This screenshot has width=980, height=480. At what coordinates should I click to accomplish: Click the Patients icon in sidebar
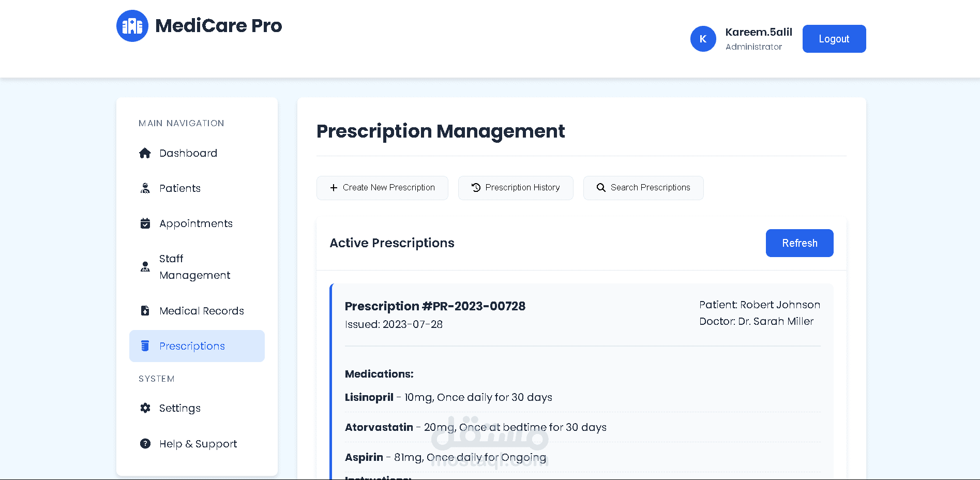[145, 188]
